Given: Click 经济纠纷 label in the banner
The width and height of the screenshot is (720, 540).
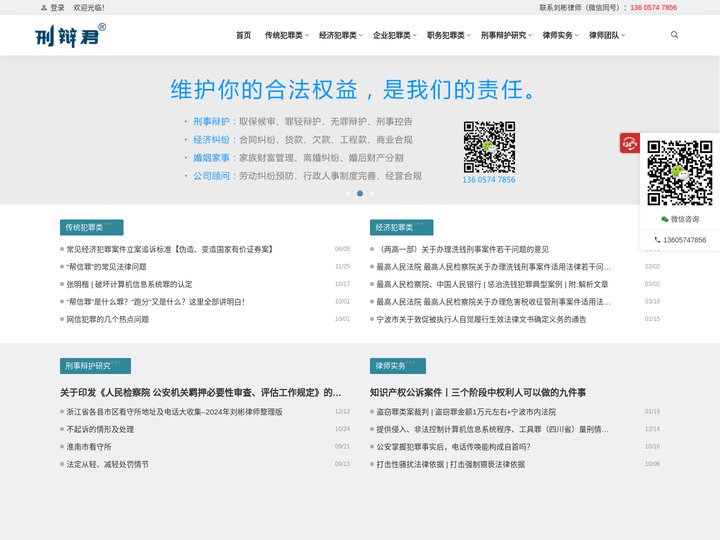Looking at the screenshot, I should (x=211, y=140).
